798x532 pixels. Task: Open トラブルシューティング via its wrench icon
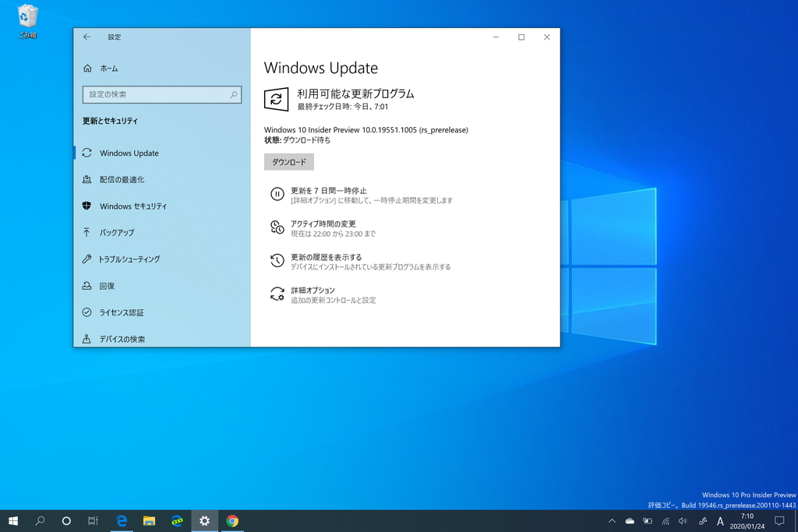87,259
